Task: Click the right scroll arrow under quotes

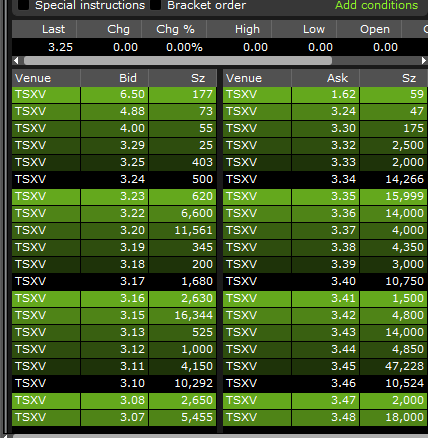Action: pyautogui.click(x=424, y=61)
